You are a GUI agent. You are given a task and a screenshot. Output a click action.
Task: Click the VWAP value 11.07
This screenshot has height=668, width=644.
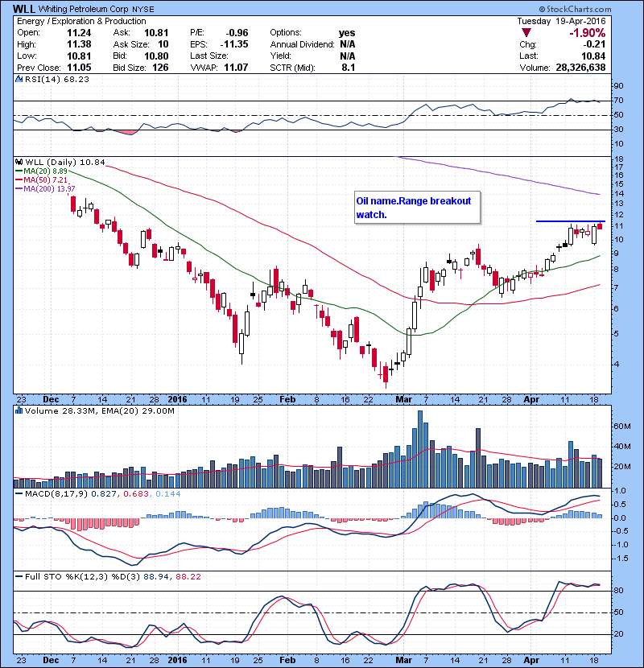(x=236, y=68)
